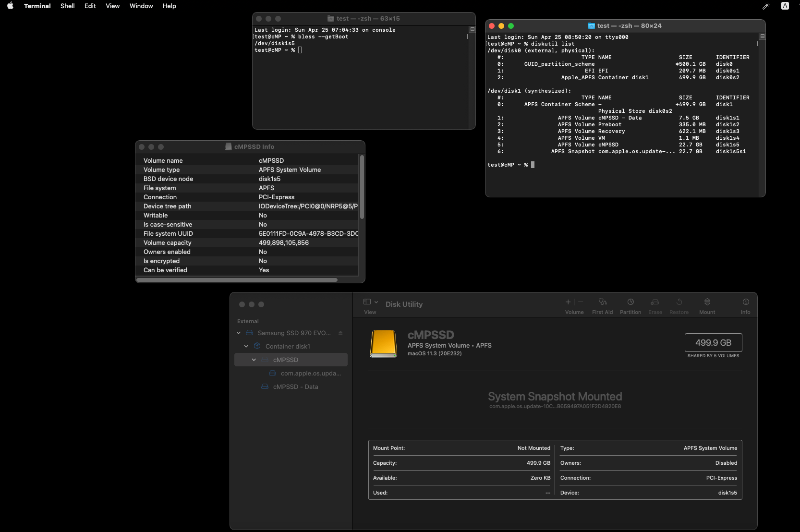Open the Window menu
The image size is (800, 532).
tap(141, 6)
